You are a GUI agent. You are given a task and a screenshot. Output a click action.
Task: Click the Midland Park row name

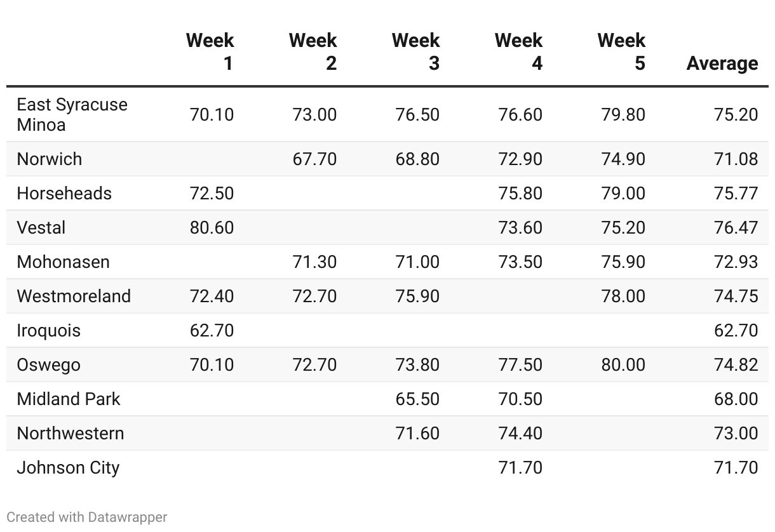69,399
